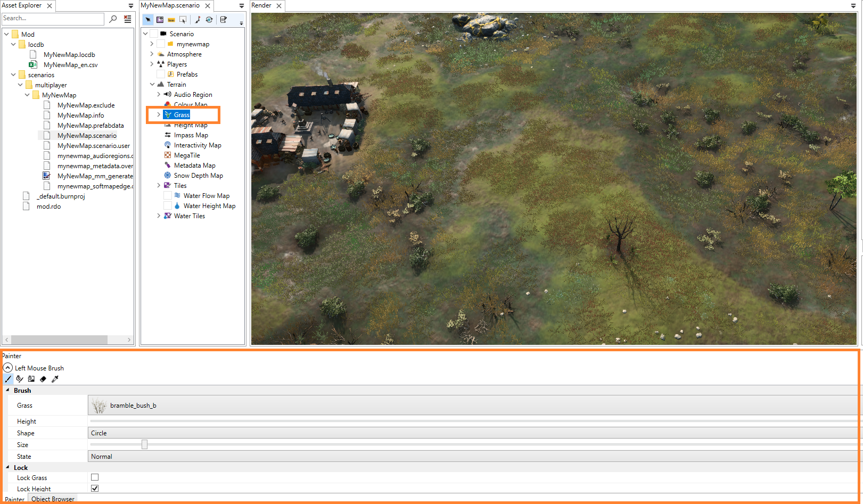Select the timed brush tool in Painter
This screenshot has height=504, width=863.
click(x=20, y=379)
